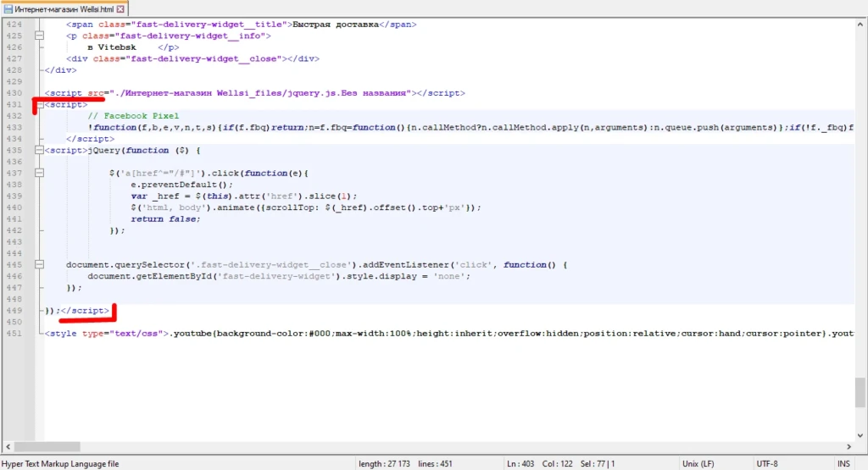Click the right arrow of horizontal scrollbar
The width and height of the screenshot is (868, 470).
pyautogui.click(x=849, y=446)
